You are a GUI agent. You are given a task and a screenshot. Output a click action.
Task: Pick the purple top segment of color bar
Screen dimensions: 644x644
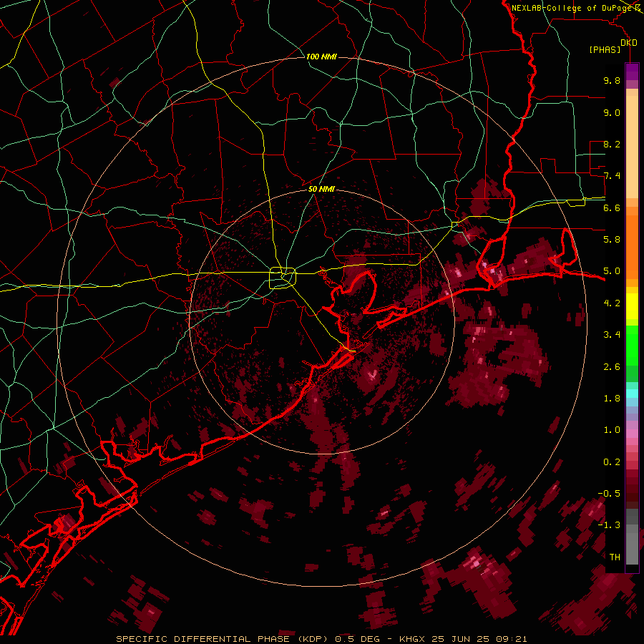click(632, 72)
